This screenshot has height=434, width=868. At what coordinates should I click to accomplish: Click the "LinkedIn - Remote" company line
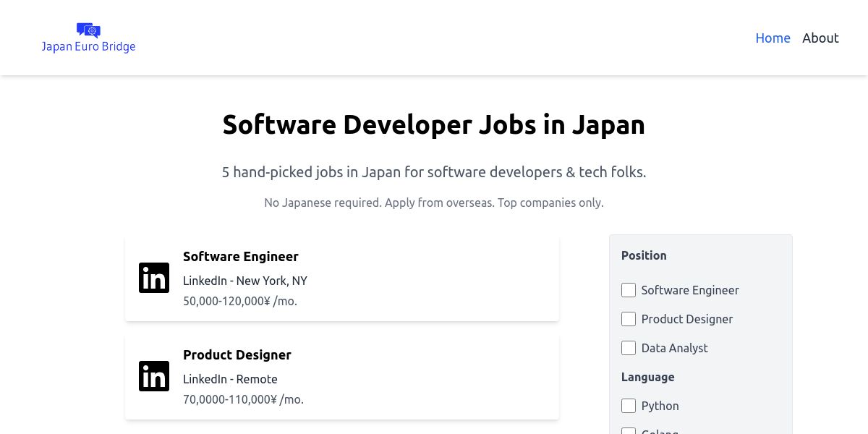230,379
